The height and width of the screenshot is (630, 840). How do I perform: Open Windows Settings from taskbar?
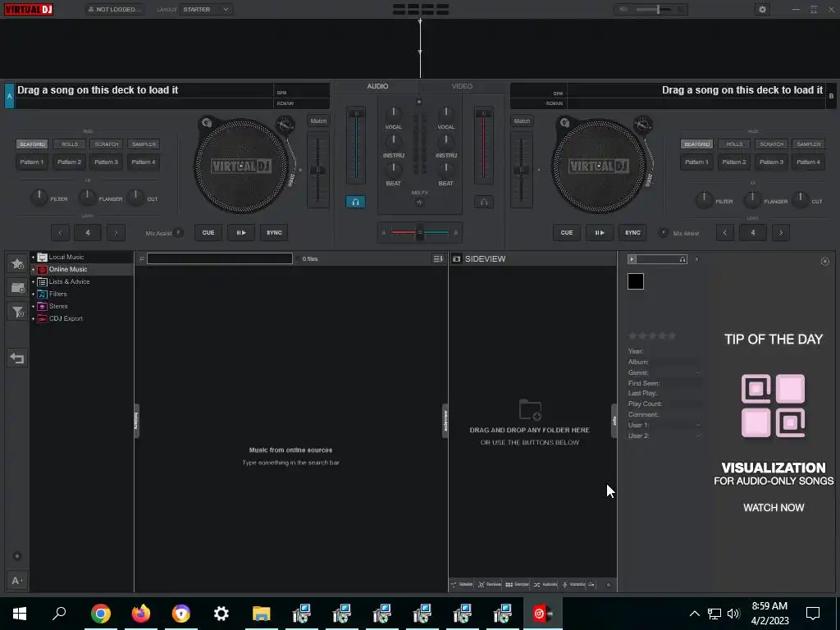tap(221, 613)
